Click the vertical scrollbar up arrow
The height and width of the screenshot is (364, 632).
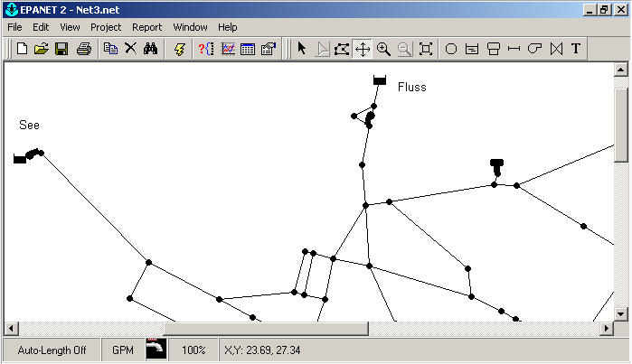620,70
